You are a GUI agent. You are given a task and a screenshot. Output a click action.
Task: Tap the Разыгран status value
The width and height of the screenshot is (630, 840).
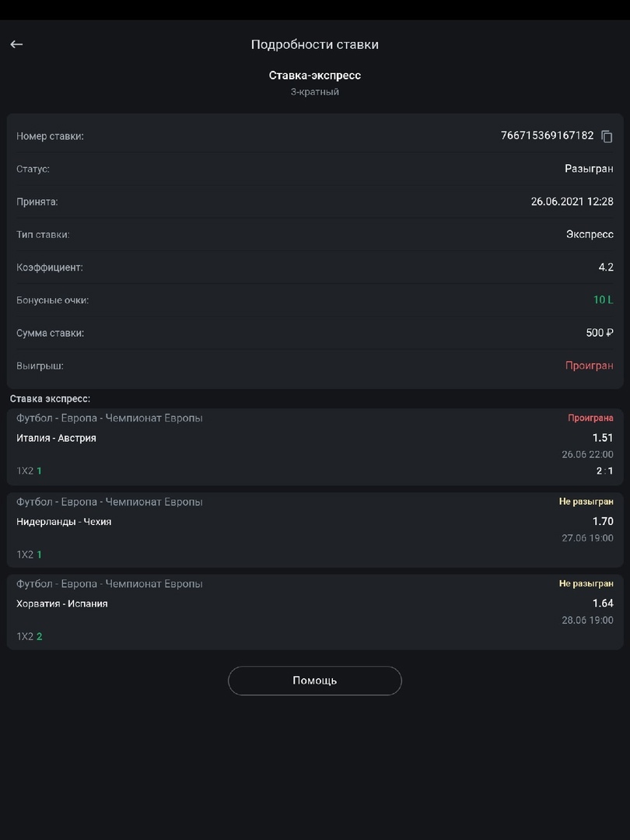[x=589, y=169]
